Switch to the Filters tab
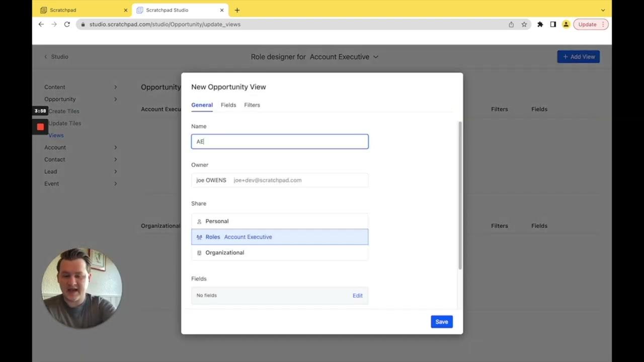Image resolution: width=644 pixels, height=362 pixels. click(252, 105)
